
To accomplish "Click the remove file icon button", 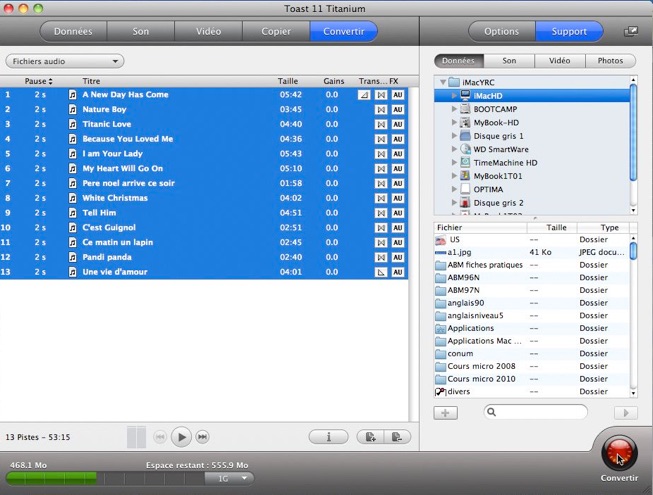I will pos(397,437).
